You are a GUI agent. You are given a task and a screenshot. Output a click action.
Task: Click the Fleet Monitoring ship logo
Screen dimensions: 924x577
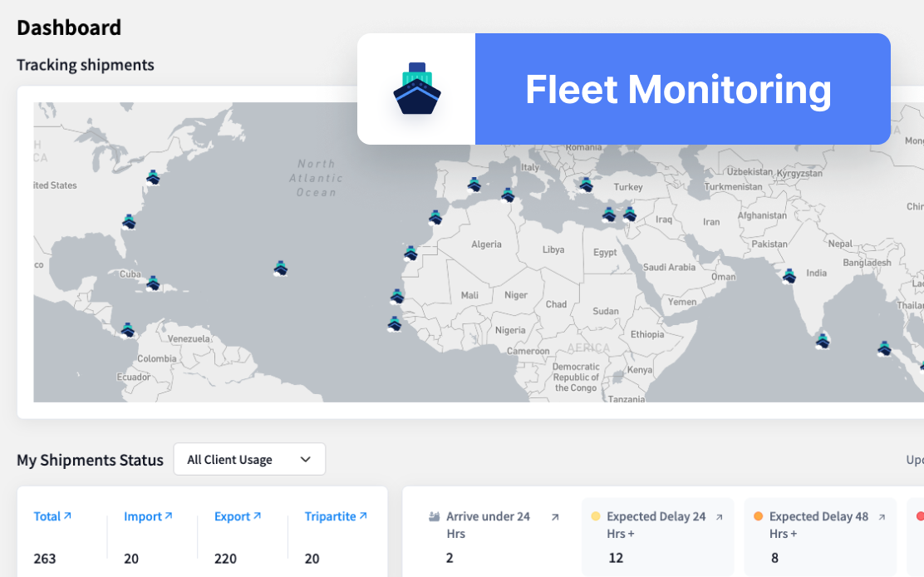point(415,88)
